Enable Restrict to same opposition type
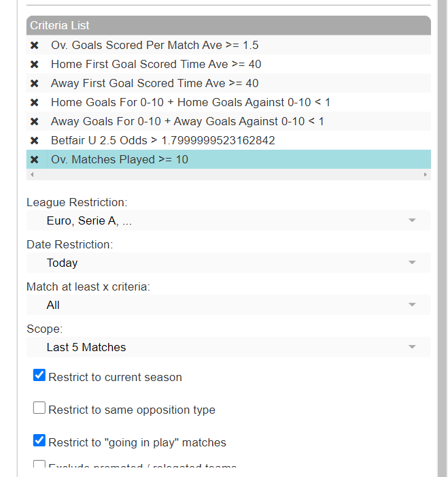The height and width of the screenshot is (477, 448). click(x=39, y=408)
